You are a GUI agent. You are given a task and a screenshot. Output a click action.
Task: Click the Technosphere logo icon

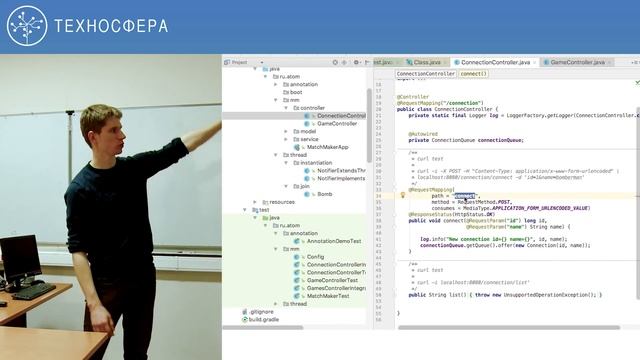(x=27, y=25)
